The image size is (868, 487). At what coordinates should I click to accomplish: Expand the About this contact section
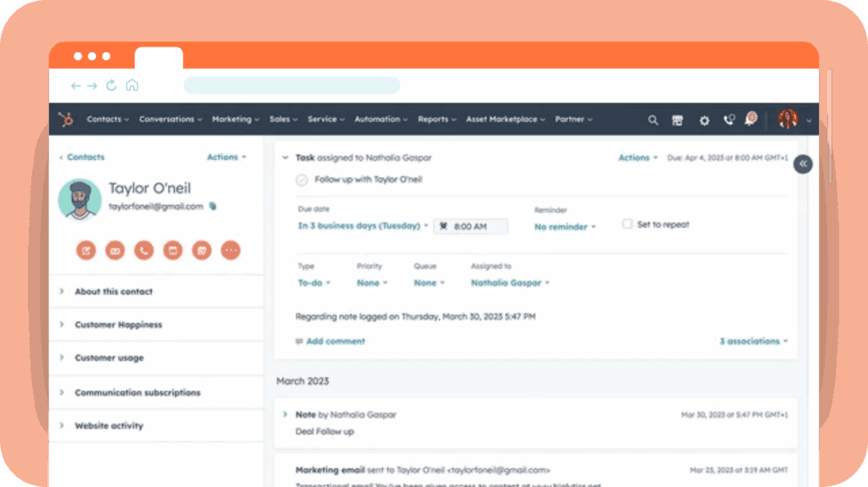(x=114, y=291)
